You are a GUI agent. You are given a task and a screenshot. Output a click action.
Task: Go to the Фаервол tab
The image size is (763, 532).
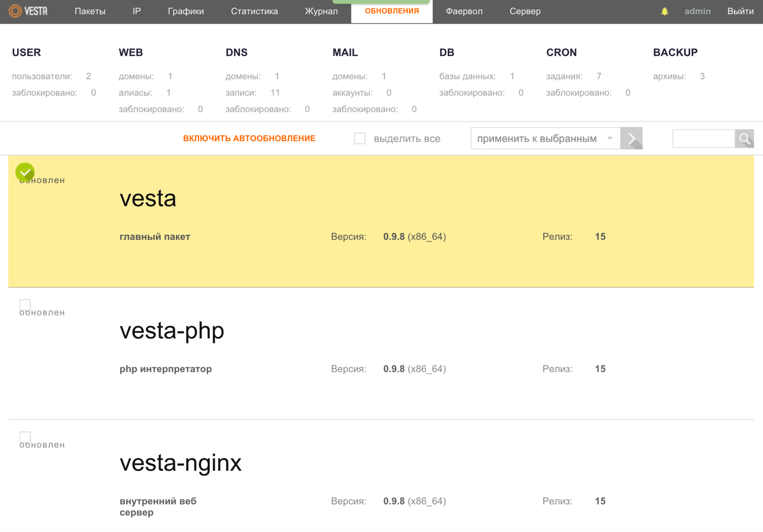coord(464,12)
